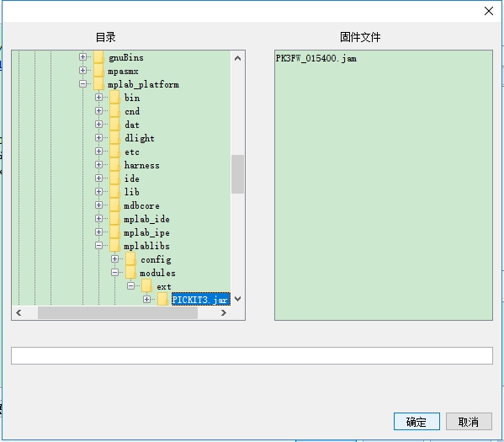
Task: Click the mplab_platform folder icon
Action: click(x=98, y=83)
